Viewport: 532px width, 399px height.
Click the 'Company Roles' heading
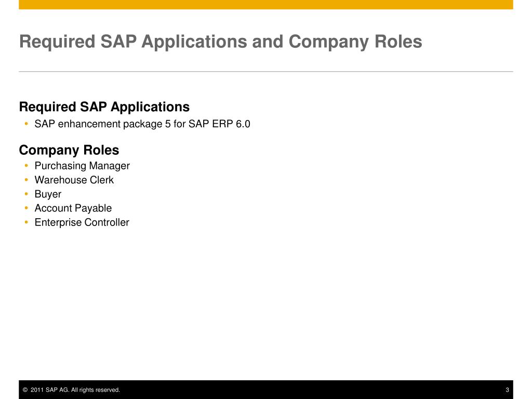click(x=69, y=150)
